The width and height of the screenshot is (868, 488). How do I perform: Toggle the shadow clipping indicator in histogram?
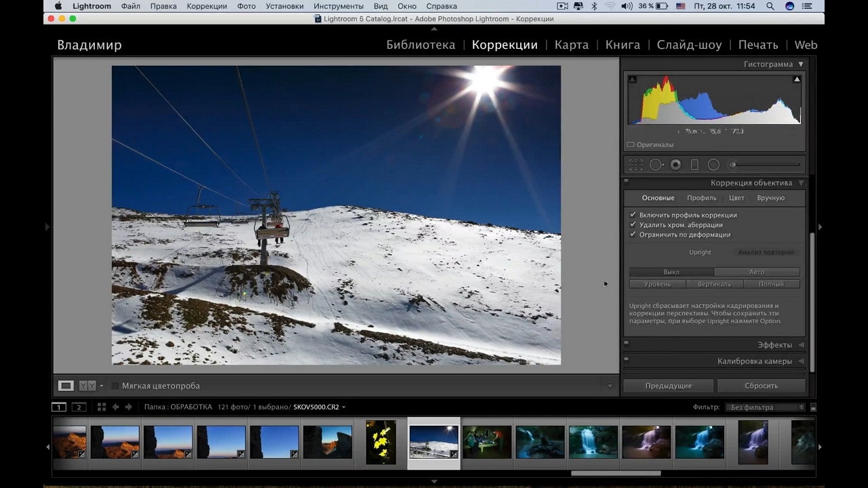[633, 79]
